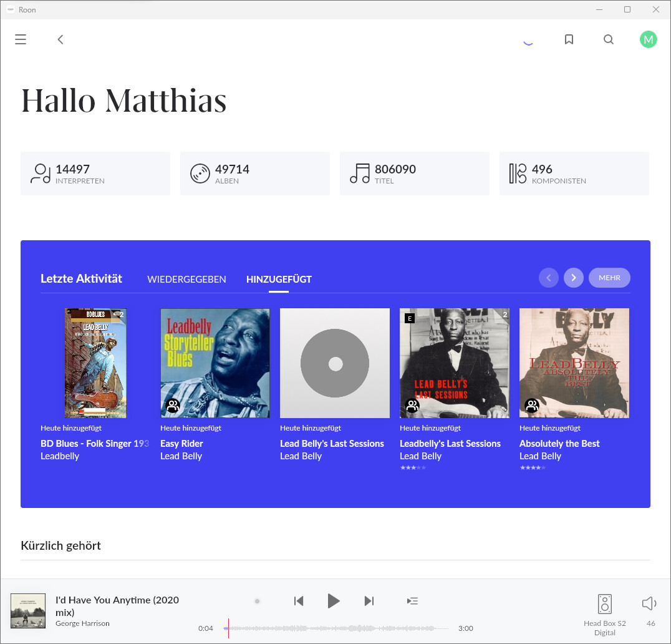671x644 pixels.
Task: Open the hamburger navigation menu
Action: (21, 39)
